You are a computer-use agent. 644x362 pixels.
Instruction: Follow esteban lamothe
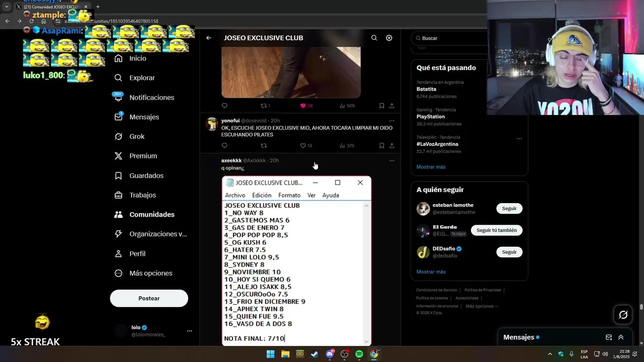click(x=509, y=208)
